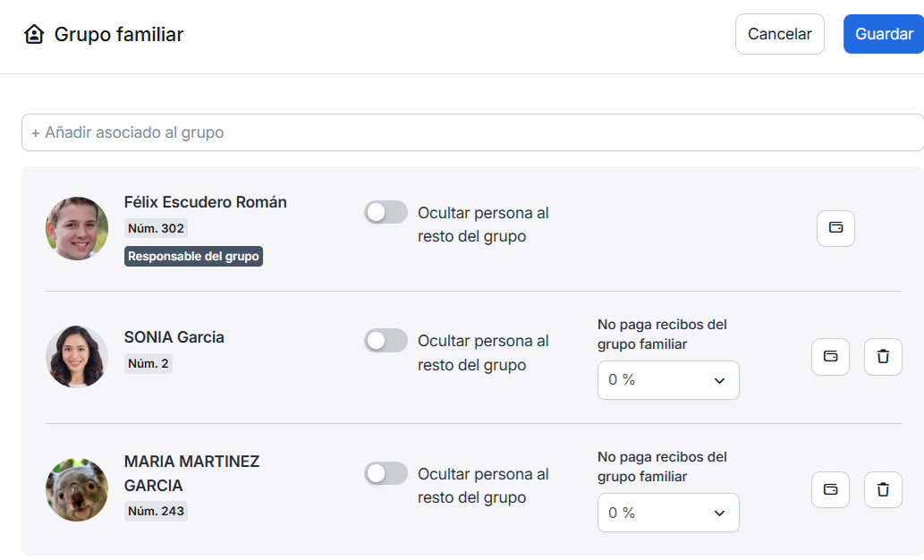This screenshot has width=924, height=560.
Task: Open wallet icon for Félix Escudero Román
Action: pos(835,228)
